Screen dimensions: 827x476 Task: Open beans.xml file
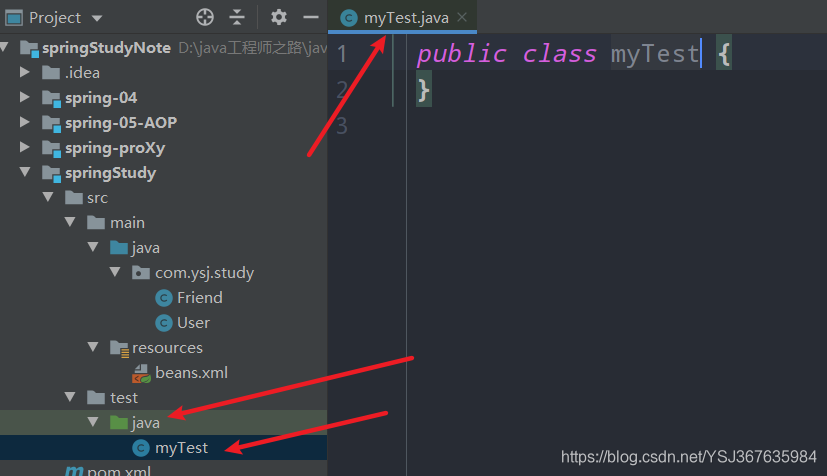pos(191,373)
